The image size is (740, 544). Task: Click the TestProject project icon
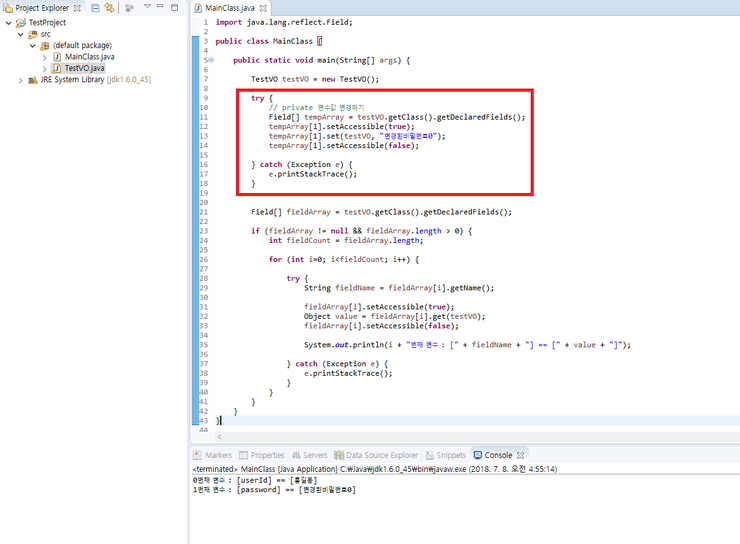20,22
